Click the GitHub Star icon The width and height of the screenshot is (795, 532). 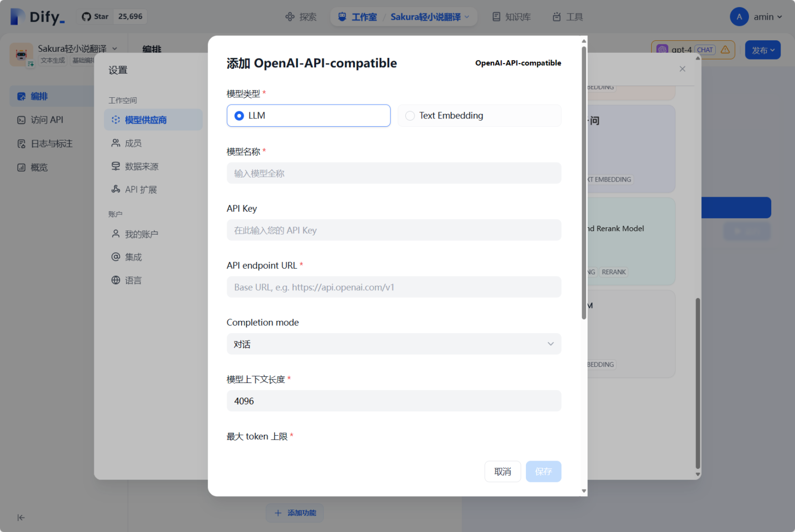(86, 17)
